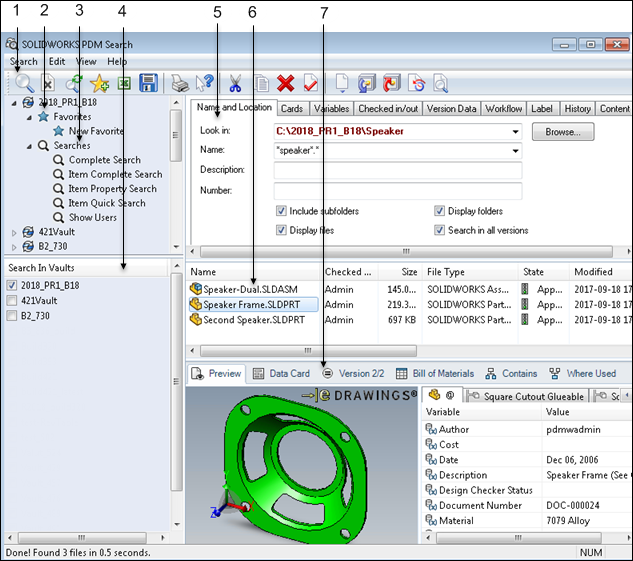Open the Edit menu
Viewport: 633px width, 561px height.
[x=57, y=62]
